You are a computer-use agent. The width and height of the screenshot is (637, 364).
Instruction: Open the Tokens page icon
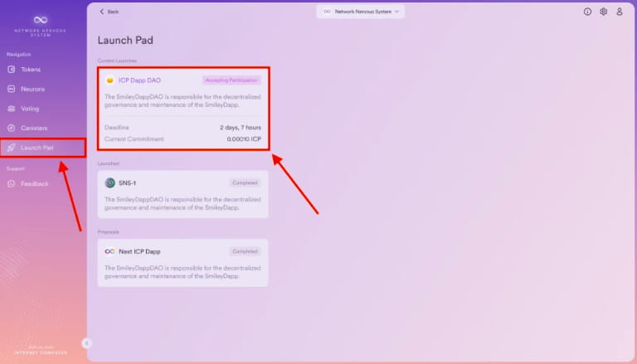pos(12,70)
